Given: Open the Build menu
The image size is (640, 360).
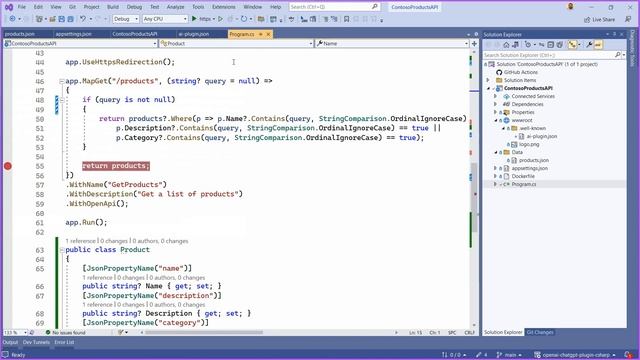Looking at the screenshot, I should pos(113,7).
